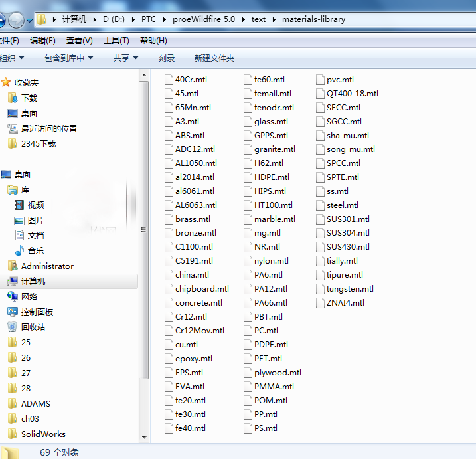
Task: Open the recent locations dropdown arrow
Action: point(29,21)
